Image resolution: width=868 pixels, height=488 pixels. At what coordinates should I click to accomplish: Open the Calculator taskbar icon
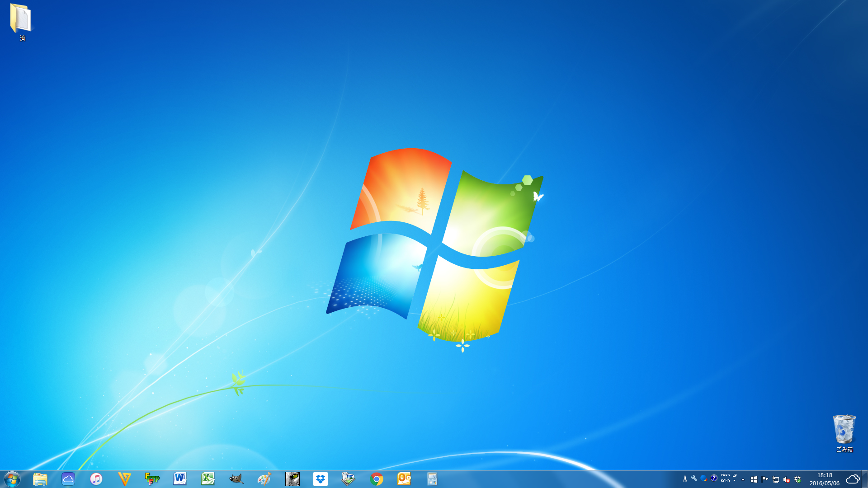[432, 479]
